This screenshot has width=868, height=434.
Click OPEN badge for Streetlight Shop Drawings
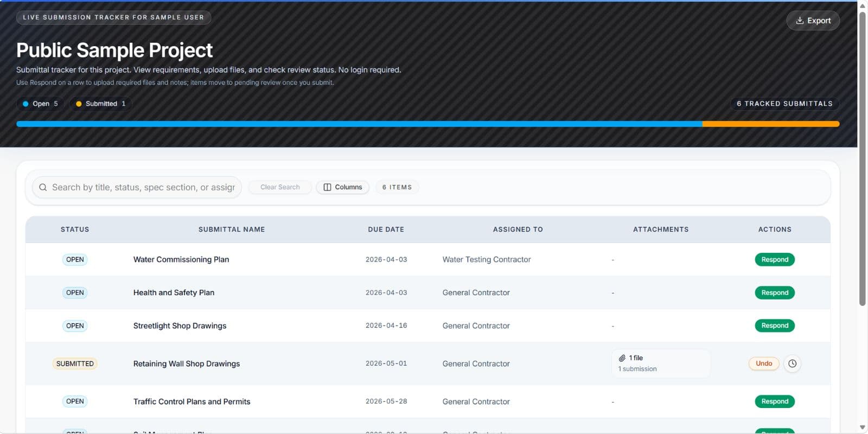pos(75,325)
